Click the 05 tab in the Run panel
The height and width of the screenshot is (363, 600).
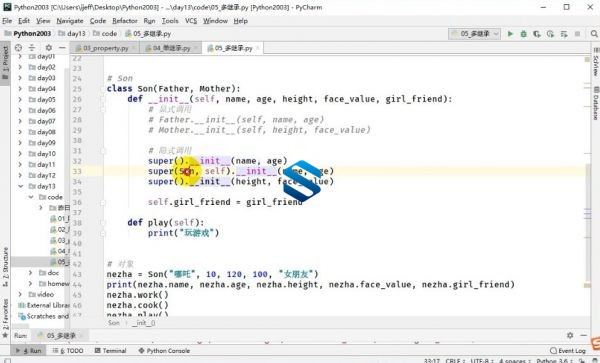[x=61, y=335]
